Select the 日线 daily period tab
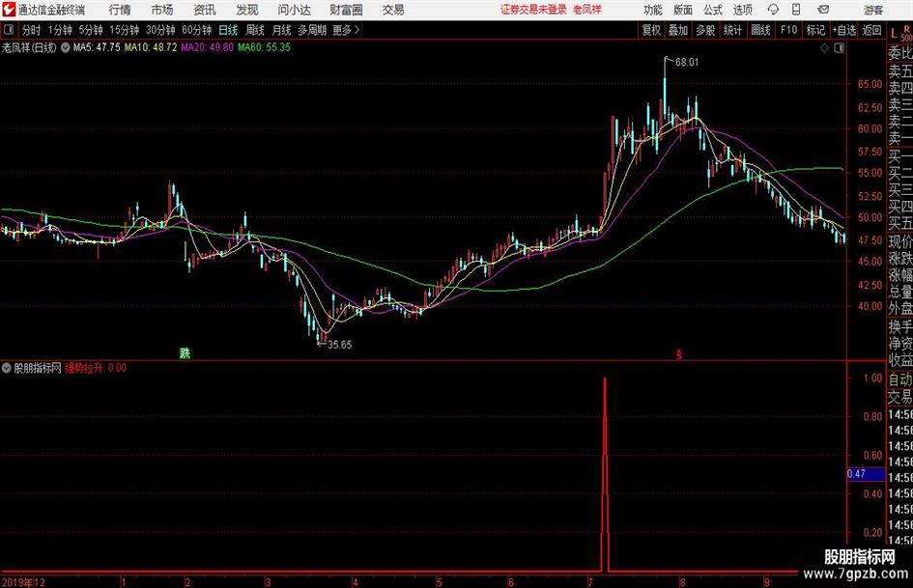 [228, 30]
